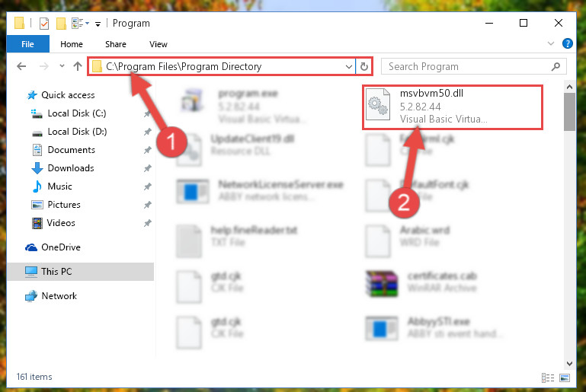Click the scrollbar down arrow
Screen dimensions: 586x392
click(569, 363)
